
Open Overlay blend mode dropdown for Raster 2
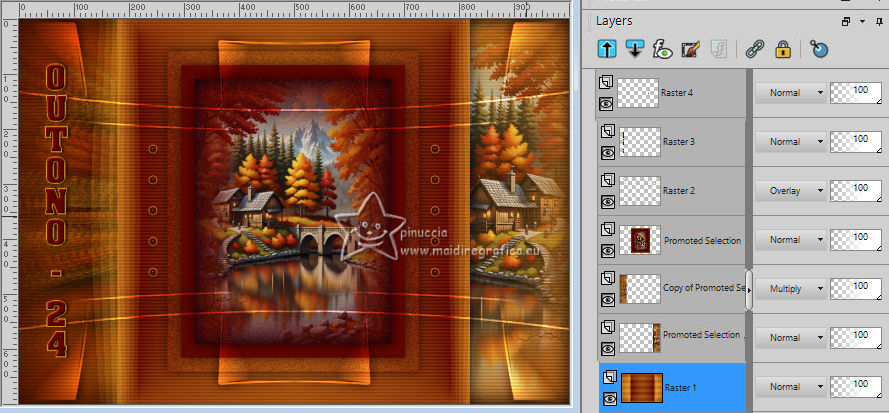tap(790, 191)
